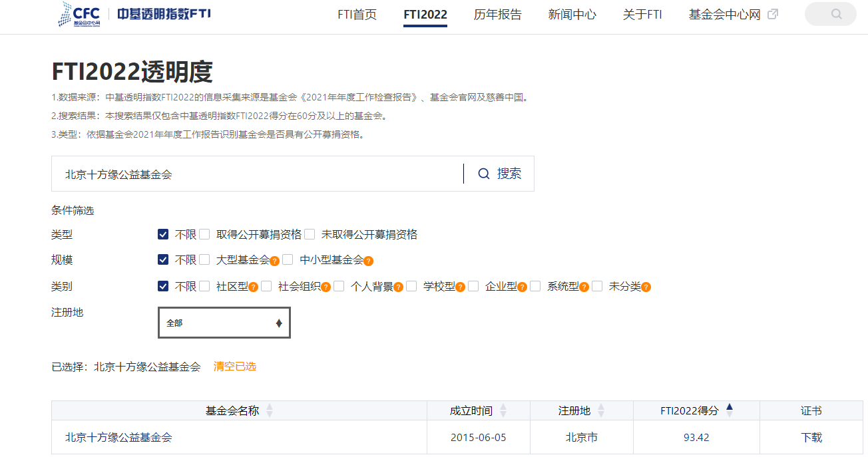Screen dimensions: 868x457
Task: Click question mark icon beside 学校型
Action: pos(460,287)
